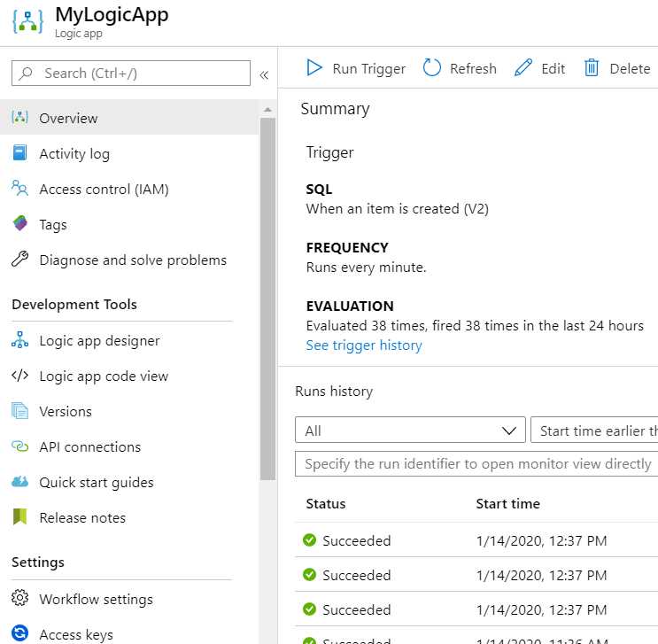The height and width of the screenshot is (644, 658).
Task: Click the Workflow settings gear icon
Action: click(x=19, y=598)
